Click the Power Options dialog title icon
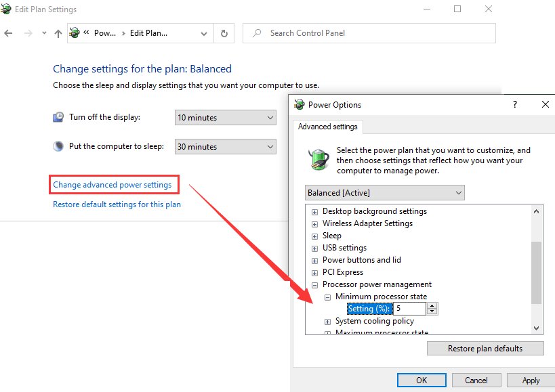The width and height of the screenshot is (555, 392). tap(300, 104)
